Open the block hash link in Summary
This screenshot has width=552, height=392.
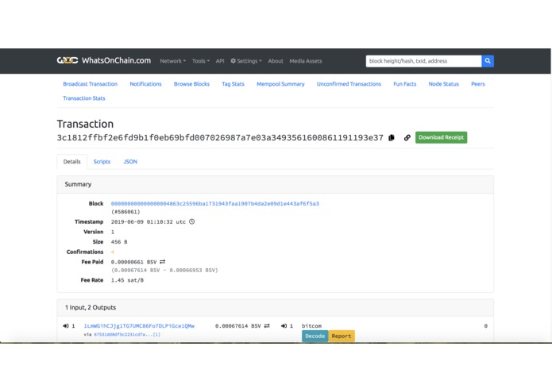[214, 204]
